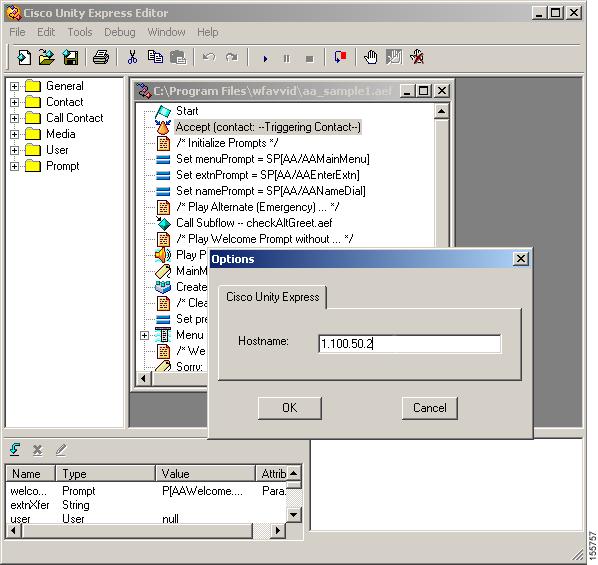Click the Pause debug icon
Viewport: 598px width, 565px height.
(287, 59)
